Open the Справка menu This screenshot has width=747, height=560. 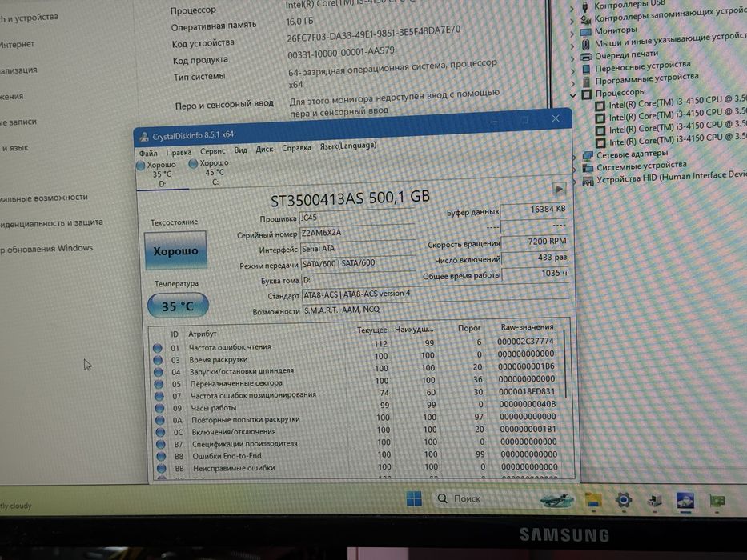296,148
